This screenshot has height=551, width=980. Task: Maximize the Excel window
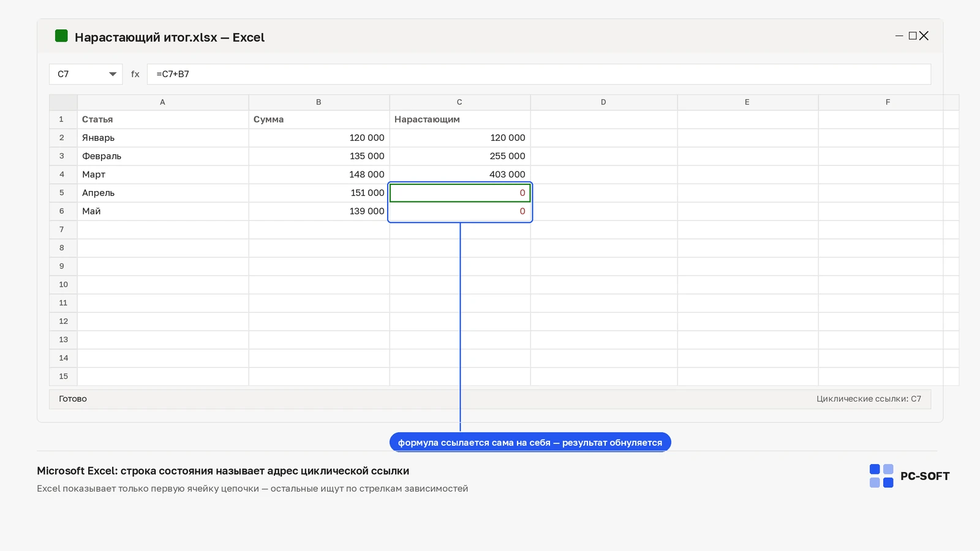[913, 36]
